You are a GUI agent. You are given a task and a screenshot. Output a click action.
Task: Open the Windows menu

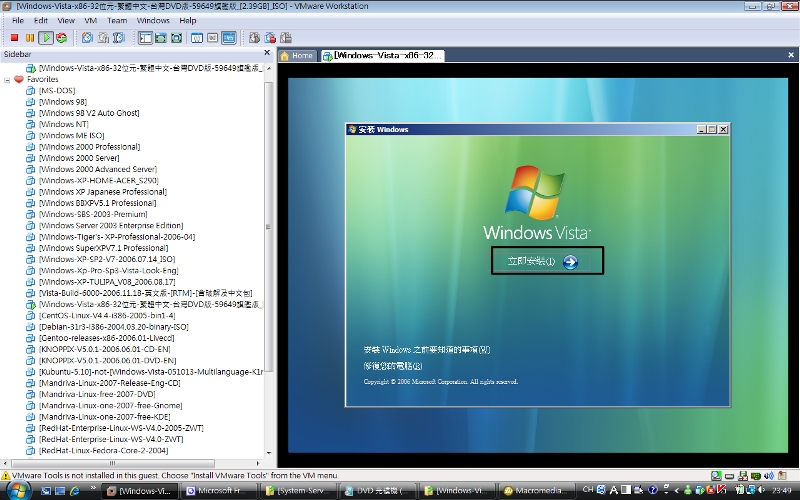click(x=153, y=20)
